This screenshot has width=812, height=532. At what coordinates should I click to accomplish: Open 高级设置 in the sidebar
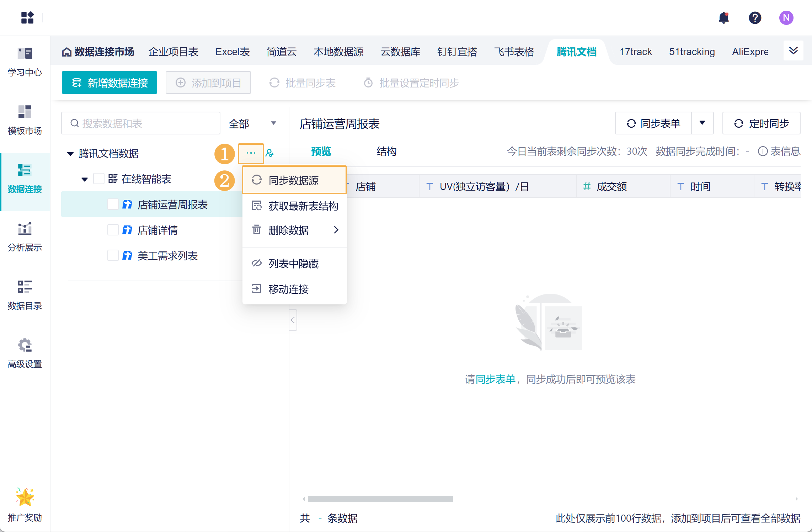pyautogui.click(x=25, y=353)
